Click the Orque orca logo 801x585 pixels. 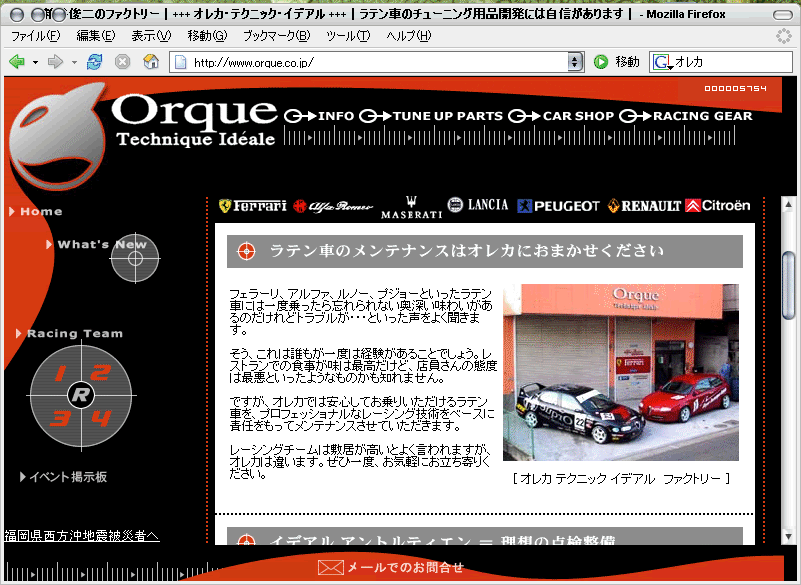[57, 135]
